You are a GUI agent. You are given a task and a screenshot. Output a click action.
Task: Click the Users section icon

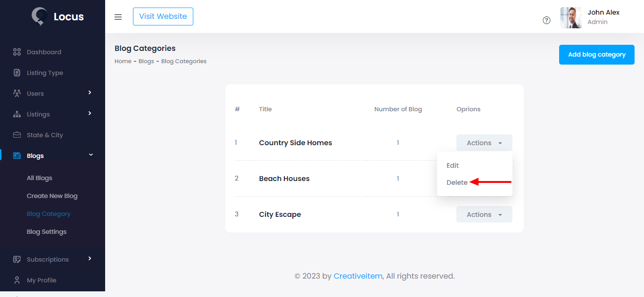(x=17, y=93)
